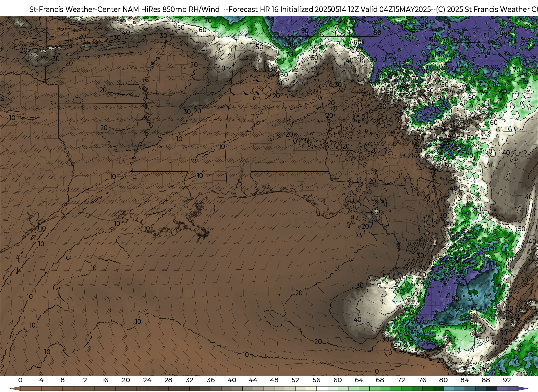Viewport: 538px width, 392px height.
Task: Click the colorbar scale label '64'
Action: click(359, 380)
